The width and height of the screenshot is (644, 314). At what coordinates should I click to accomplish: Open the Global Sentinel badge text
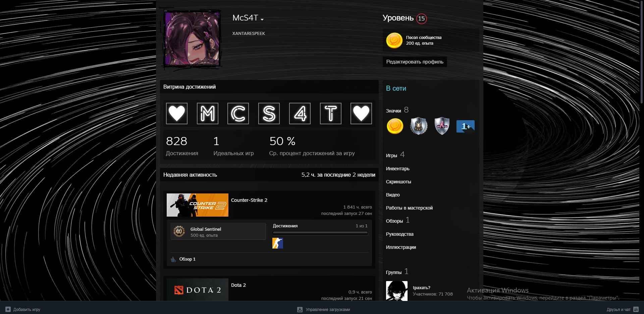pos(206,229)
